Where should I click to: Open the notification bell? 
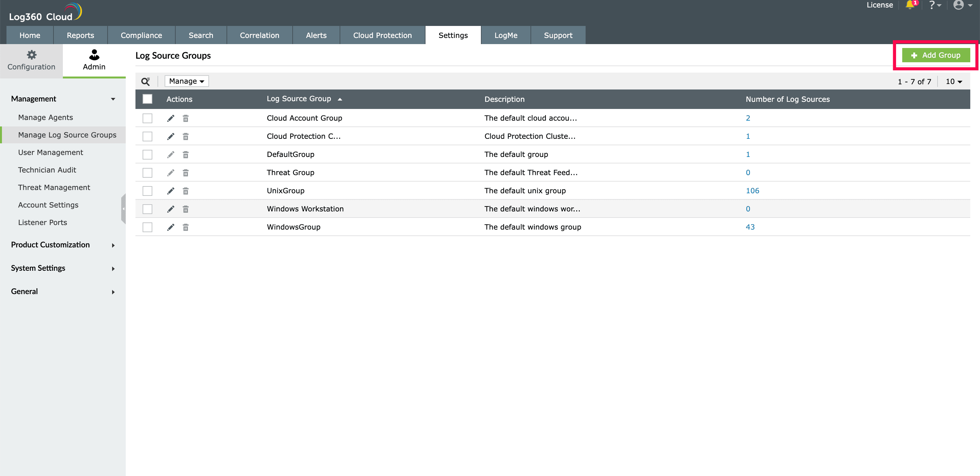pos(910,5)
